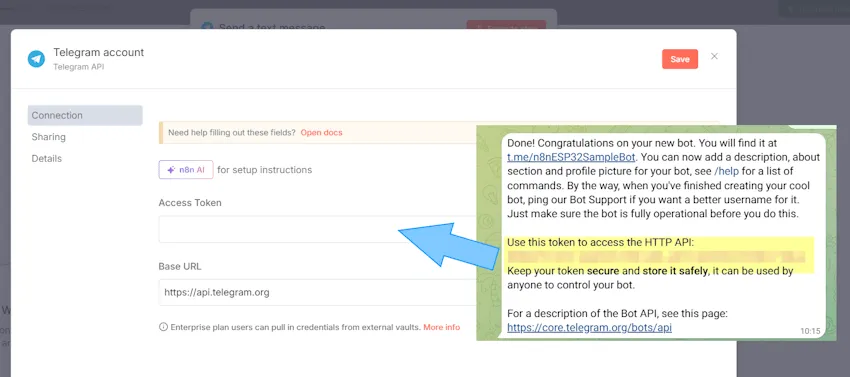Open the core.telegram.org/bots/api link
The image size is (850, 377).
point(589,328)
